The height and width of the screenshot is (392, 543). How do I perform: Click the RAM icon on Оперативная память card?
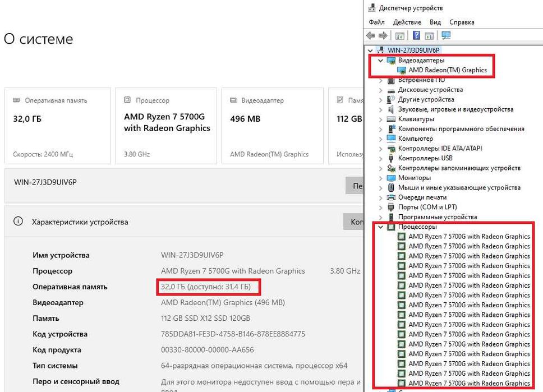coord(16,100)
